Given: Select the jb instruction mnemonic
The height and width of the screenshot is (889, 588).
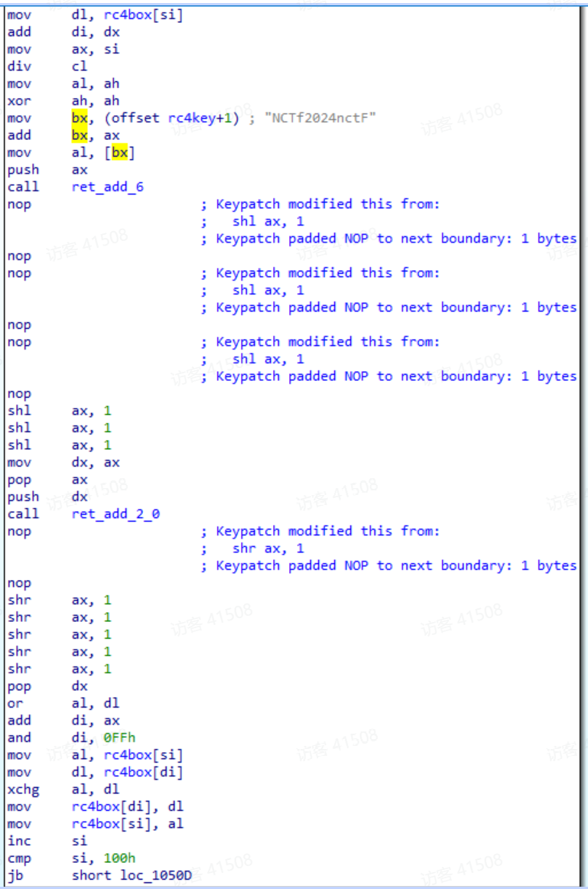Looking at the screenshot, I should pos(15,875).
